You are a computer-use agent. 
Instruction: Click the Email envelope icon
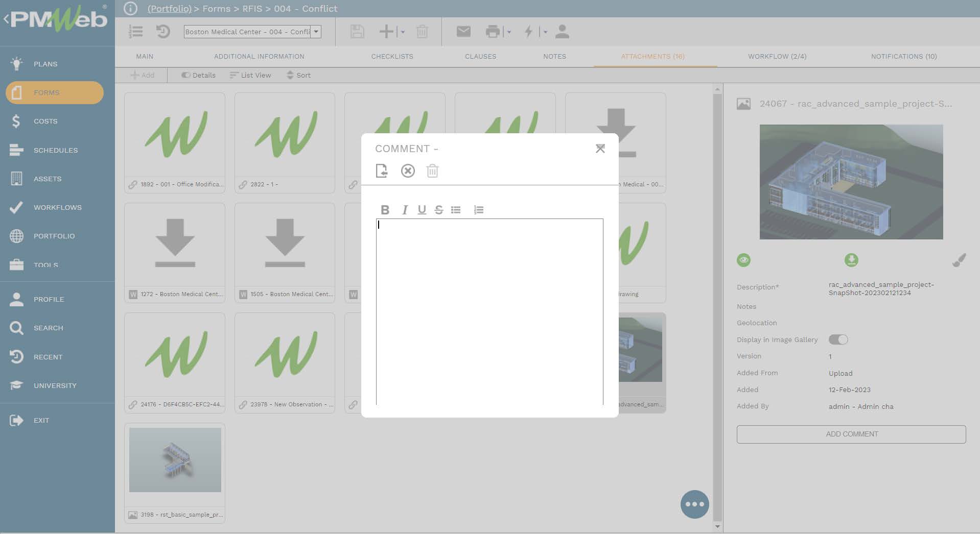pyautogui.click(x=463, y=32)
